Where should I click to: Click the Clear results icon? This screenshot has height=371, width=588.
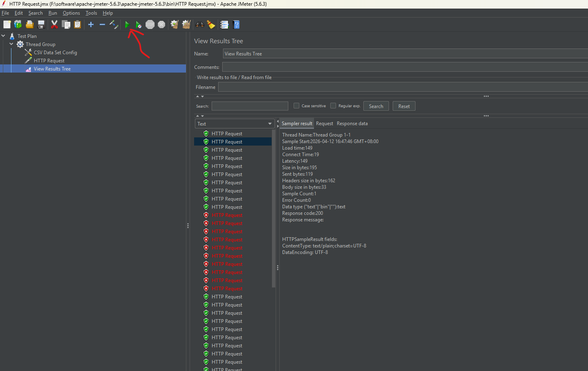tap(175, 24)
